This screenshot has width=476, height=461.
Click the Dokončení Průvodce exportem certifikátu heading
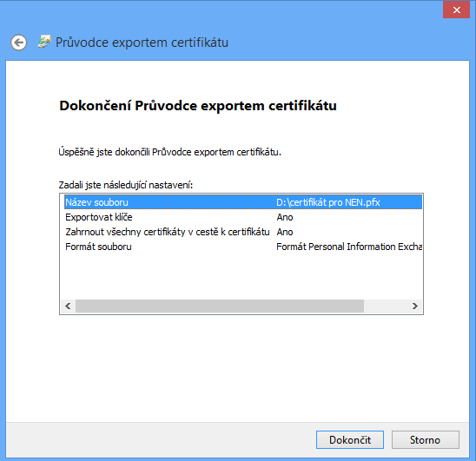[x=198, y=106]
